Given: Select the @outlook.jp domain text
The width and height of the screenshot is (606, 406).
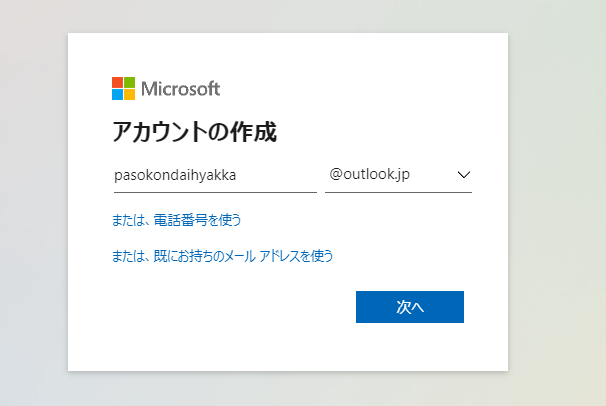Looking at the screenshot, I should (369, 175).
